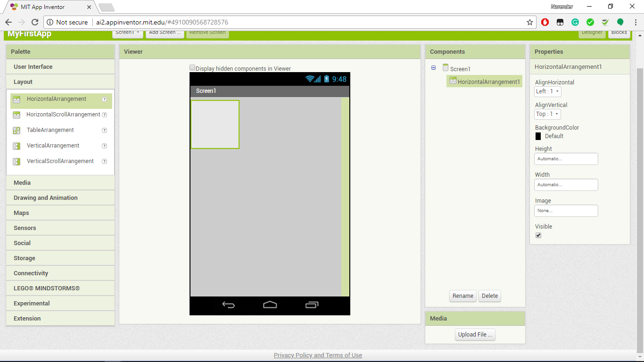The width and height of the screenshot is (644, 362).
Task: Click the Upload File button
Action: [475, 335]
